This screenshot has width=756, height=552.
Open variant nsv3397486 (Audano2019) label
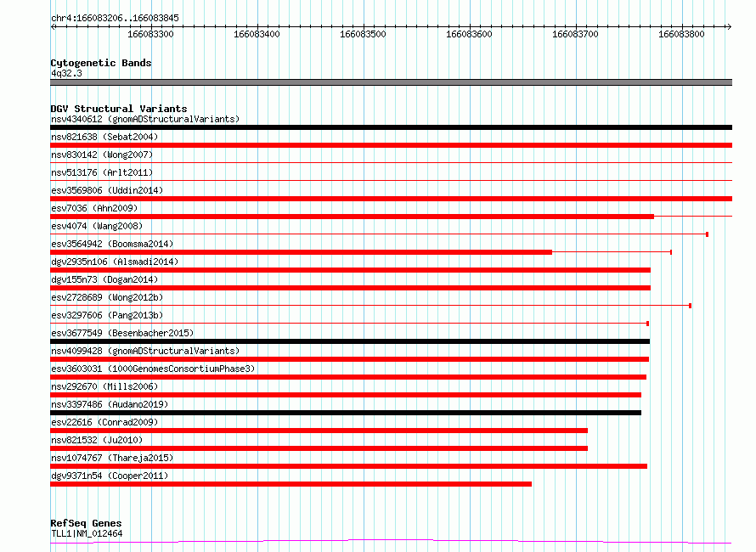click(x=110, y=404)
